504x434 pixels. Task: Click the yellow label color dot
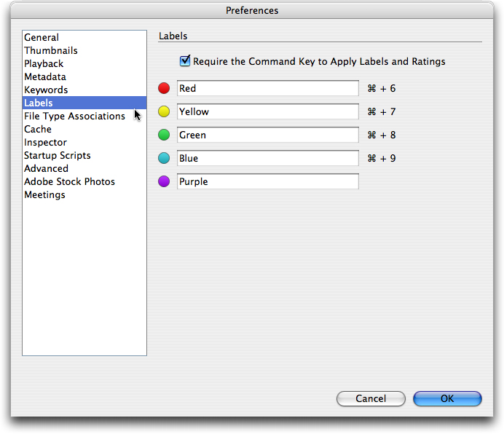(x=164, y=112)
